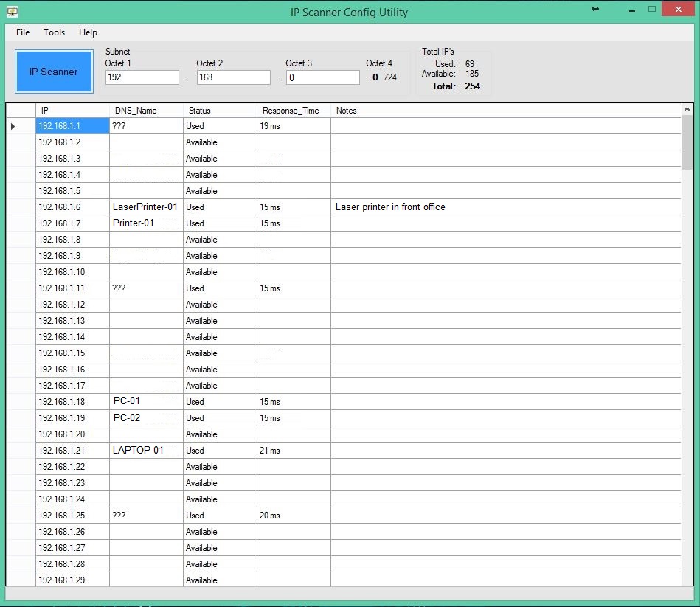Click the Octet 1 input field
Viewport: 700px width, 607px height.
[142, 77]
